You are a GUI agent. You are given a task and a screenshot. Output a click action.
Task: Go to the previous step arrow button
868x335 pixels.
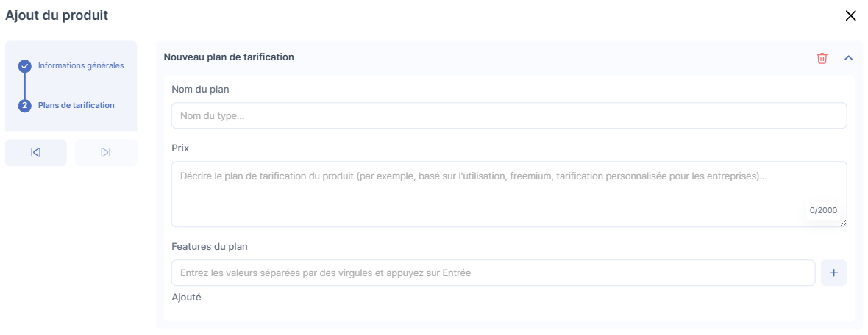click(x=36, y=152)
